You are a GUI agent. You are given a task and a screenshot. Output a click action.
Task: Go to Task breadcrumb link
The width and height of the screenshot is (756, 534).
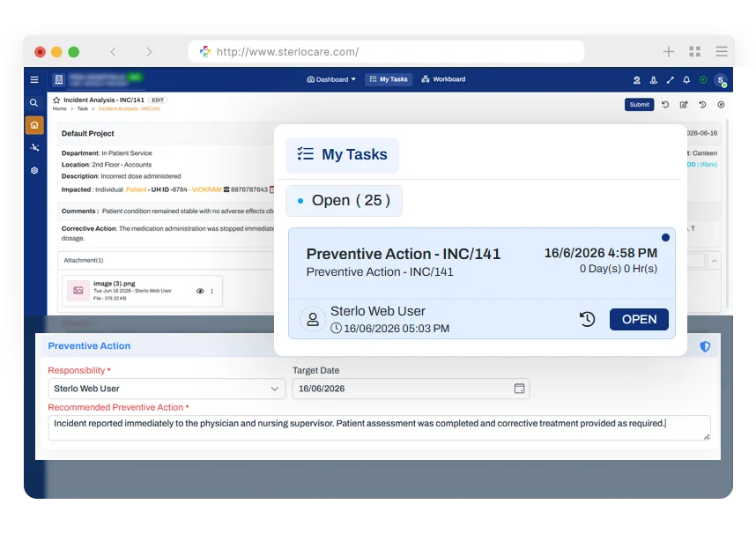(x=83, y=109)
